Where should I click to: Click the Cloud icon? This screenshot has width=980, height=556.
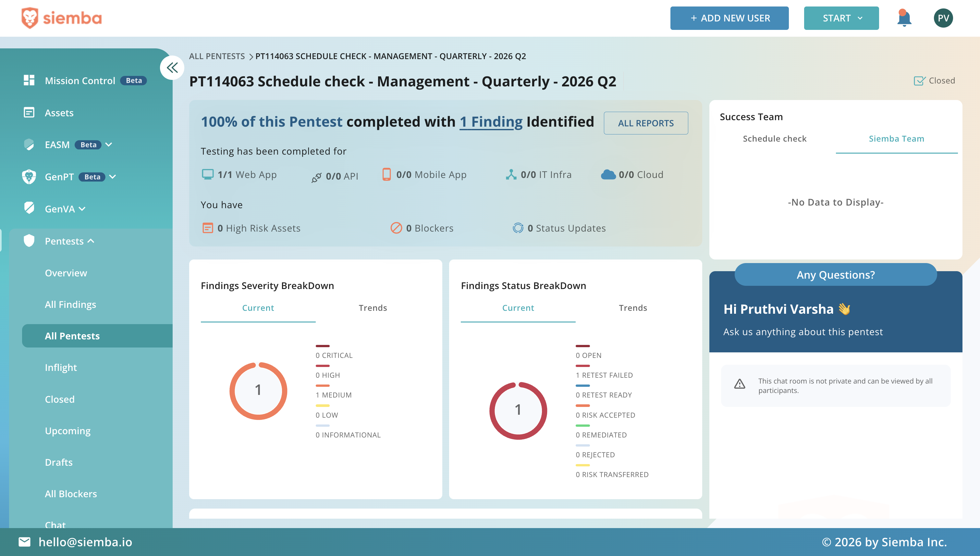point(608,174)
